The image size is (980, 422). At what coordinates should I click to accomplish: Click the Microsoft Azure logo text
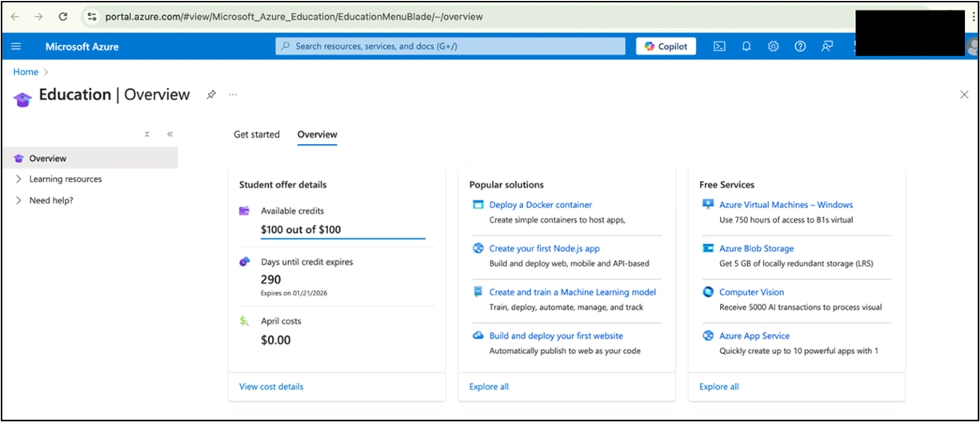[x=82, y=46]
